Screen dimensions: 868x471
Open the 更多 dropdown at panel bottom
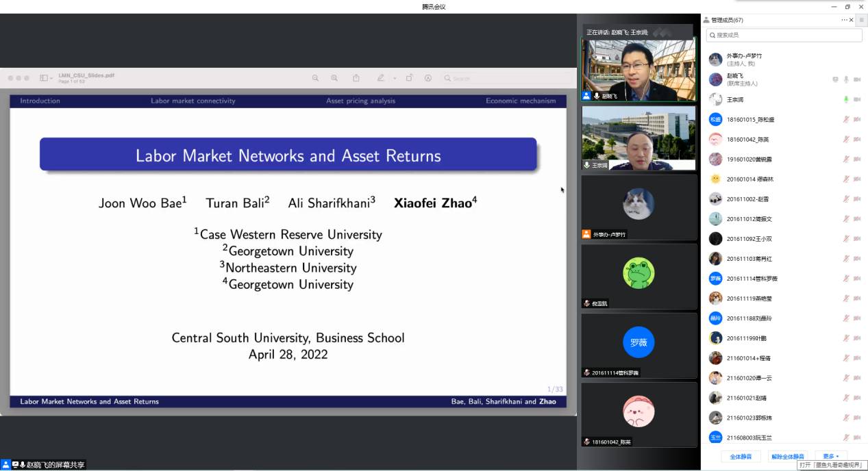(x=830, y=456)
